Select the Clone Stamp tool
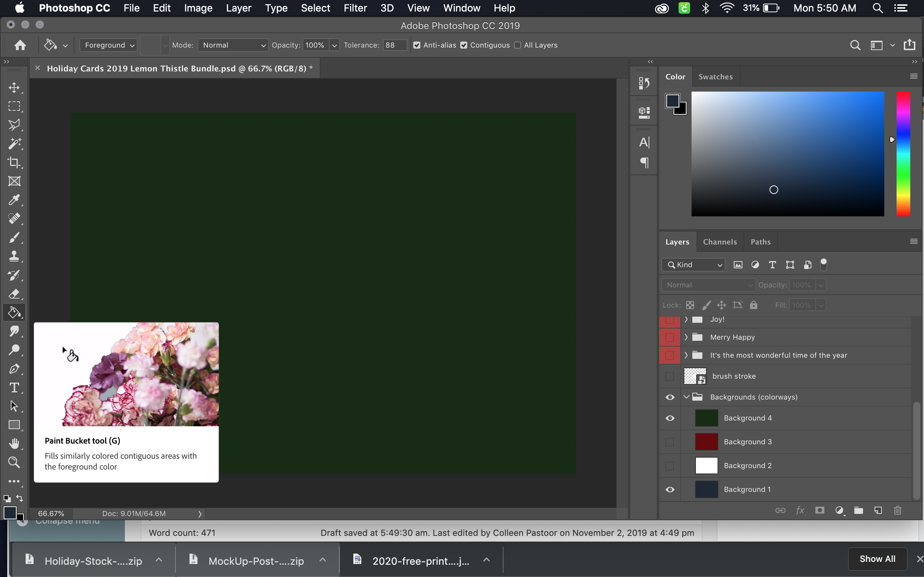 14,256
